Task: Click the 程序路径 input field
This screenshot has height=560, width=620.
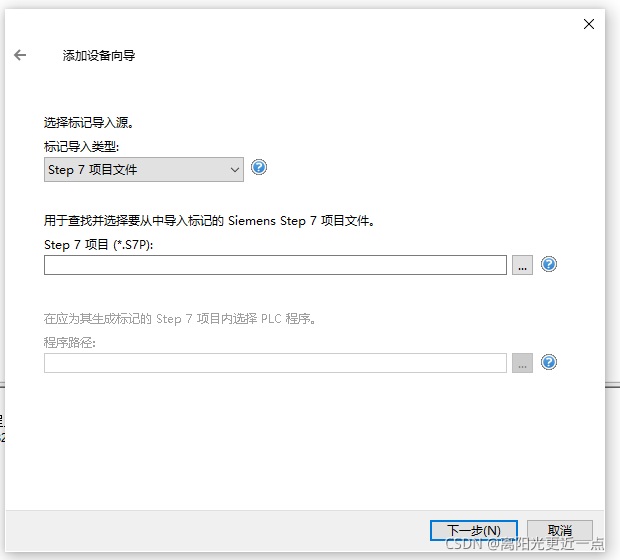Action: tap(275, 363)
